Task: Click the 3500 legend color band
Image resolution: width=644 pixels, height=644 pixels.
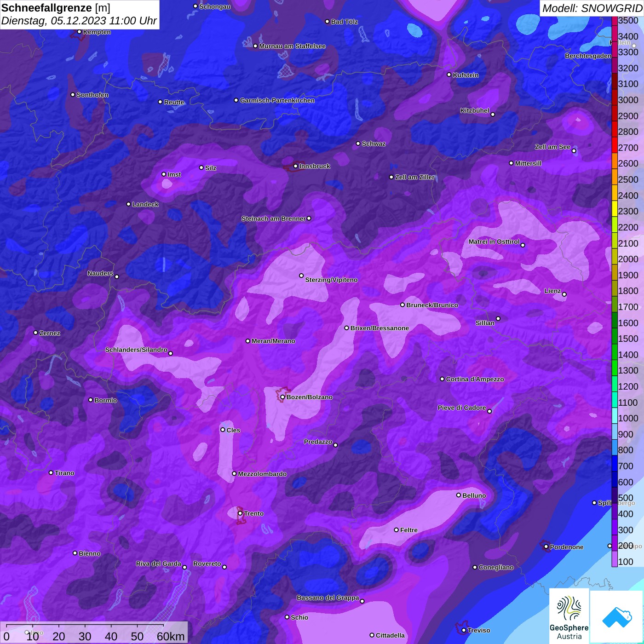Action: pos(614,21)
